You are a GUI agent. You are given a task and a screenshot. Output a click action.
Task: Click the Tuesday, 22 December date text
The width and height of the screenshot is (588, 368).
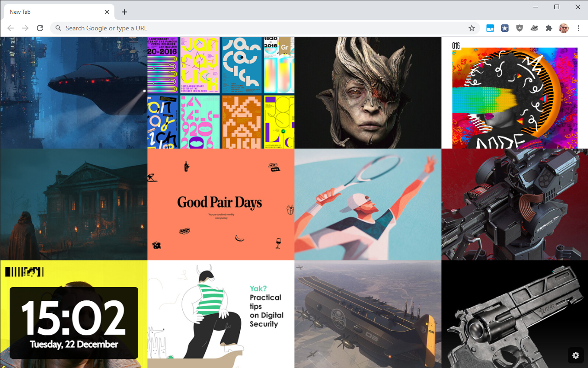coord(74,344)
